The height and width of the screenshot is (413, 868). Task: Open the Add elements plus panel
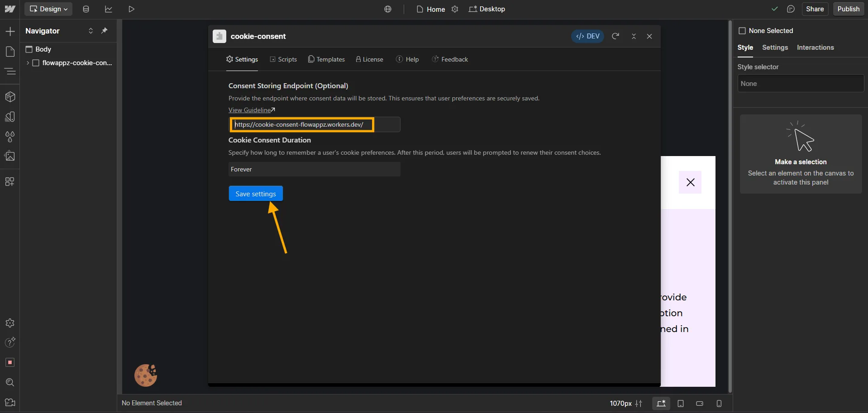[10, 31]
